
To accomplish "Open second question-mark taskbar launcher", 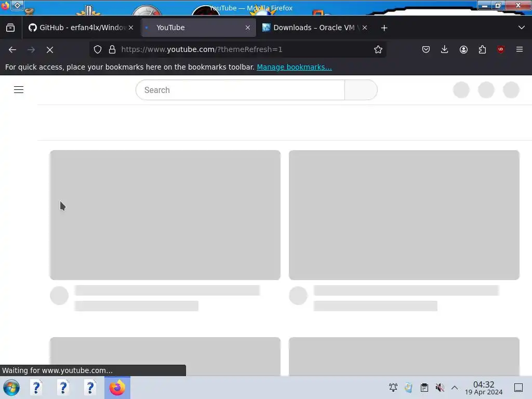I will (63, 388).
